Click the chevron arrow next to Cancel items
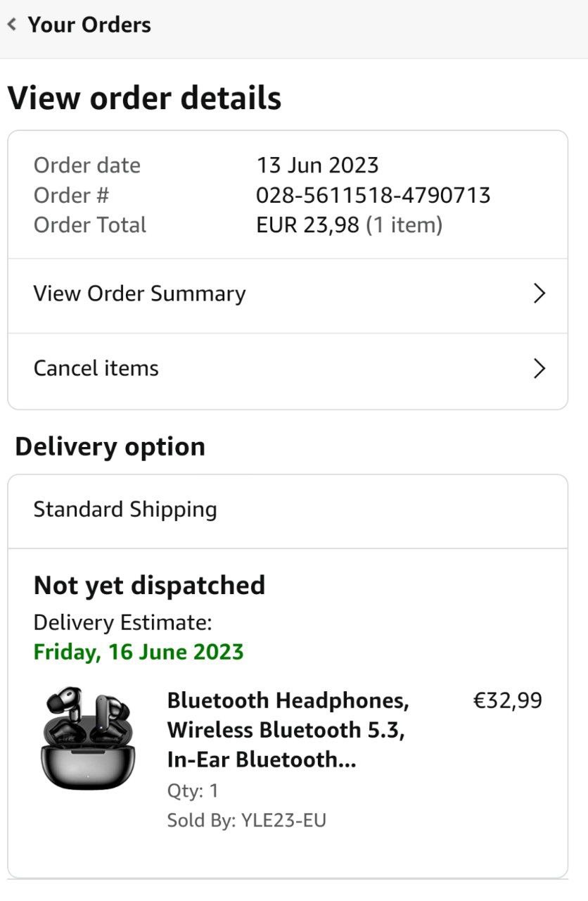This screenshot has width=588, height=901. tap(539, 368)
